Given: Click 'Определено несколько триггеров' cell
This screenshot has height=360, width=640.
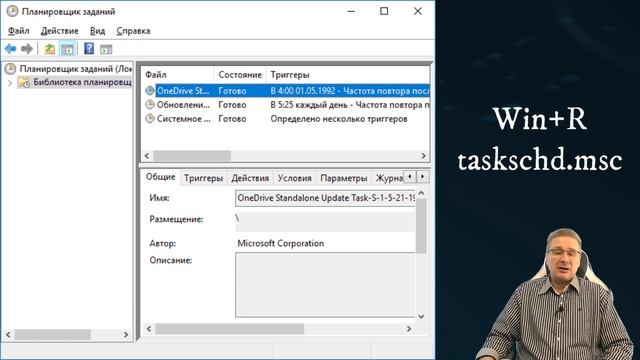Looking at the screenshot, I should pos(339,118).
